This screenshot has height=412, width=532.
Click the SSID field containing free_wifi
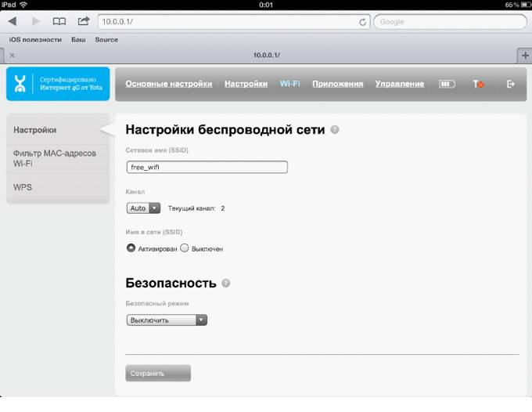207,167
